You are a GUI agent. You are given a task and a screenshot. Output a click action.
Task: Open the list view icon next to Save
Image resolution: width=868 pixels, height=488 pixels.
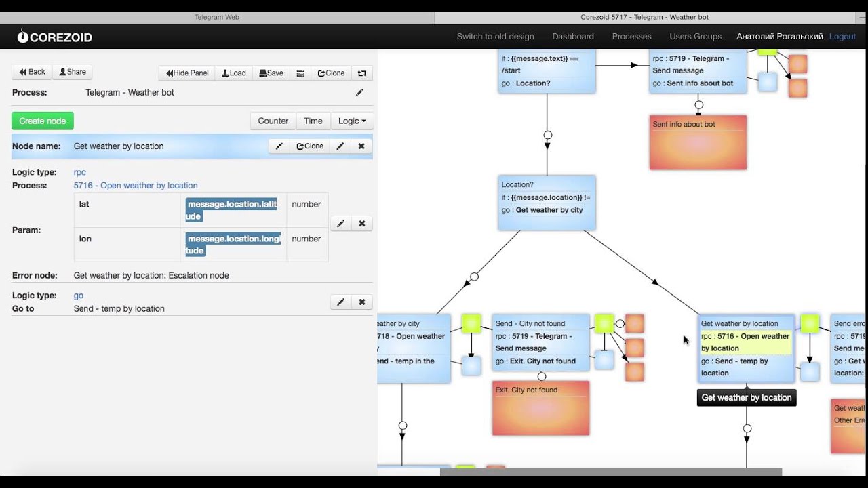pyautogui.click(x=300, y=73)
